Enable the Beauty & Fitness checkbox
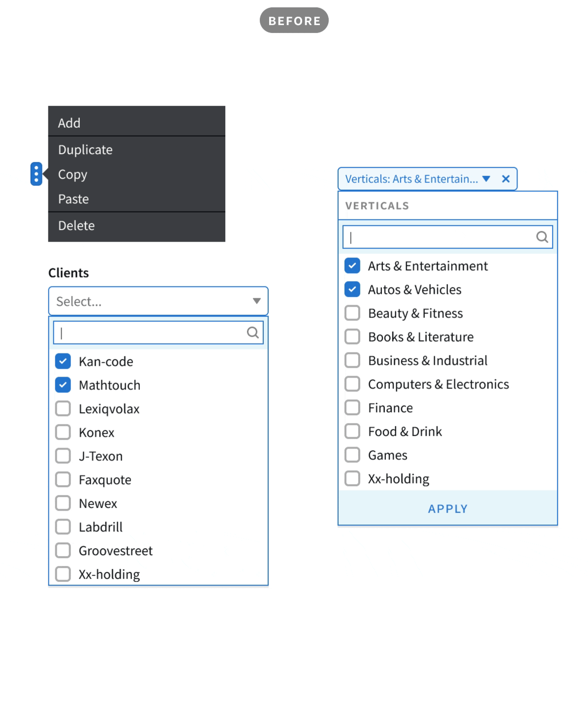The height and width of the screenshot is (702, 588). tap(352, 313)
